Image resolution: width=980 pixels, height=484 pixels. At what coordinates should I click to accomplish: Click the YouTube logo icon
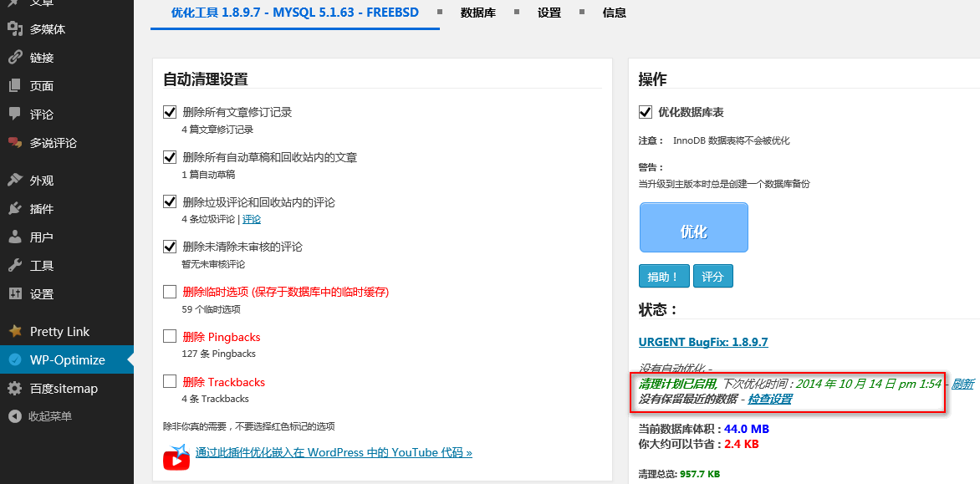pyautogui.click(x=176, y=457)
